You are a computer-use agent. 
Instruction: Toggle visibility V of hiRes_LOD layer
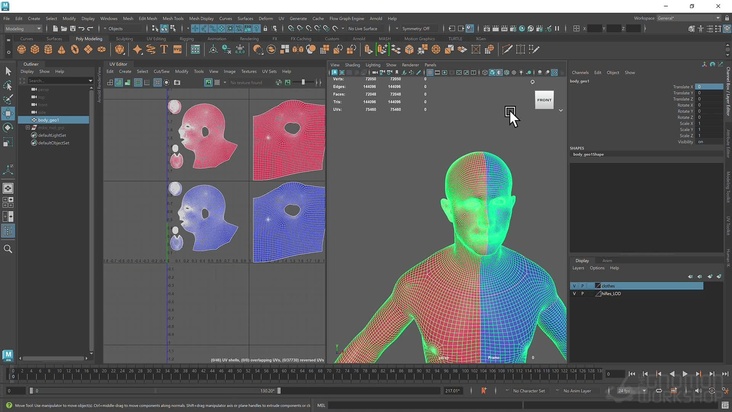[573, 295]
